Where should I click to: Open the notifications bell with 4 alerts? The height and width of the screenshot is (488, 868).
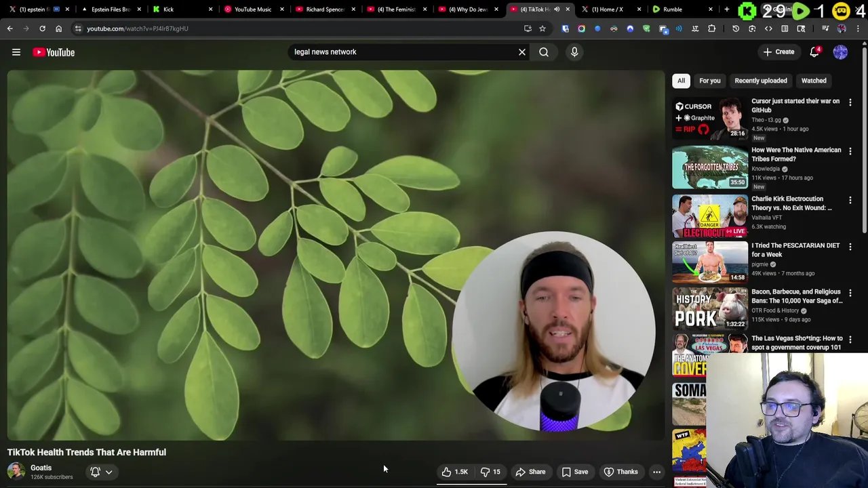pyautogui.click(x=814, y=52)
